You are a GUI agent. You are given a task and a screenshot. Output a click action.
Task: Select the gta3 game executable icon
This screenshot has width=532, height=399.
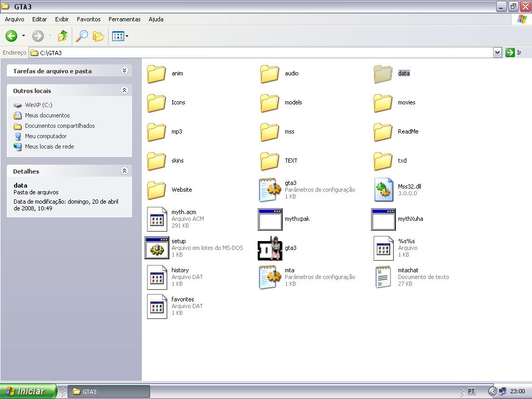(x=270, y=248)
